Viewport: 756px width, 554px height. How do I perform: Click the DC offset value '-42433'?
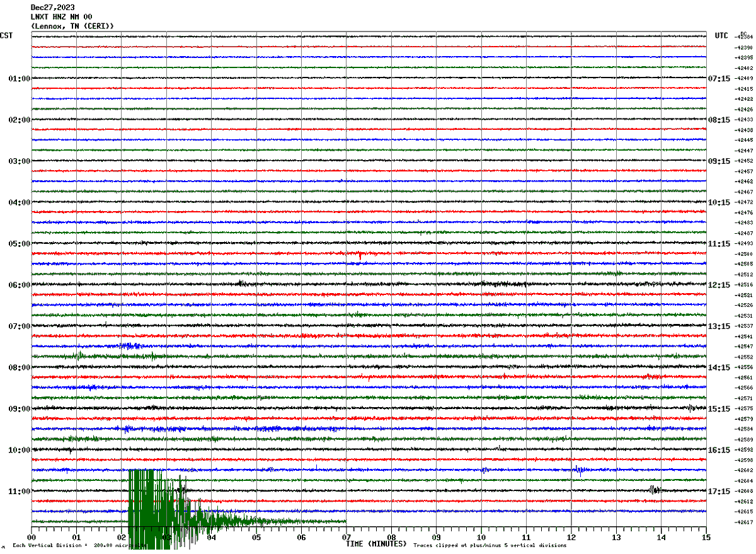point(744,120)
